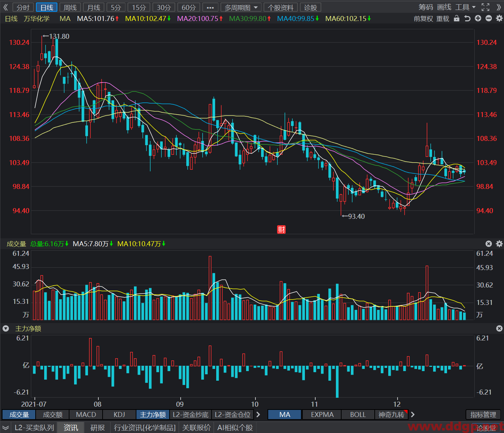Click MA40:99.85 legend value
The height and width of the screenshot is (433, 504).
tap(298, 19)
